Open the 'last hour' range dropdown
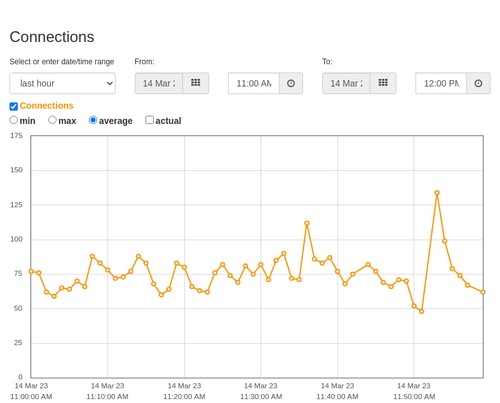This screenshot has width=500, height=403. click(x=63, y=83)
